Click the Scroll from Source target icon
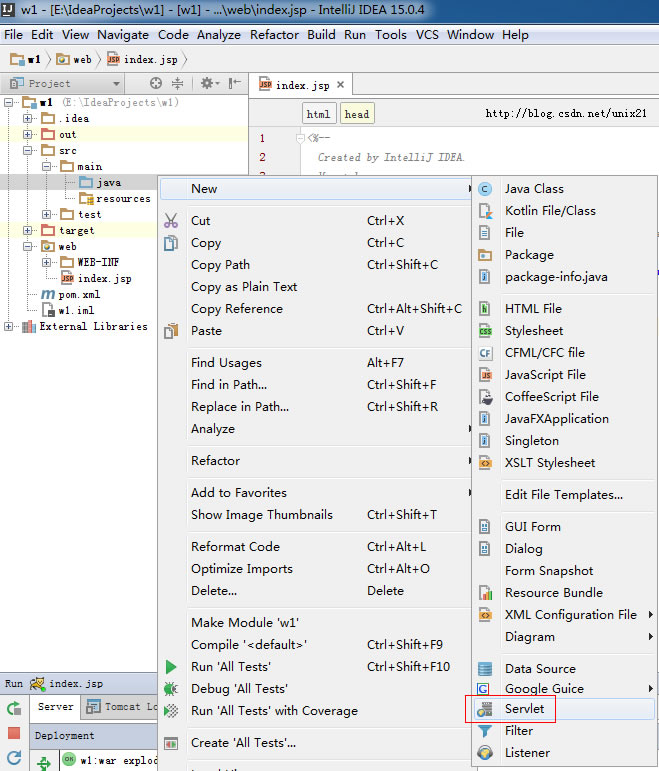The image size is (659, 771). [156, 84]
